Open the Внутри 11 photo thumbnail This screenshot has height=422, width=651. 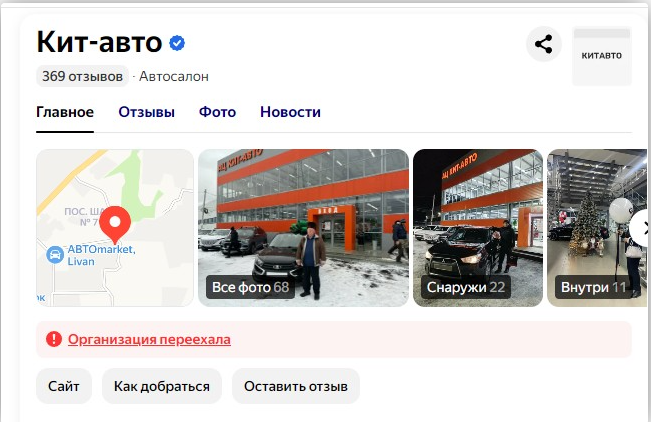pos(597,228)
